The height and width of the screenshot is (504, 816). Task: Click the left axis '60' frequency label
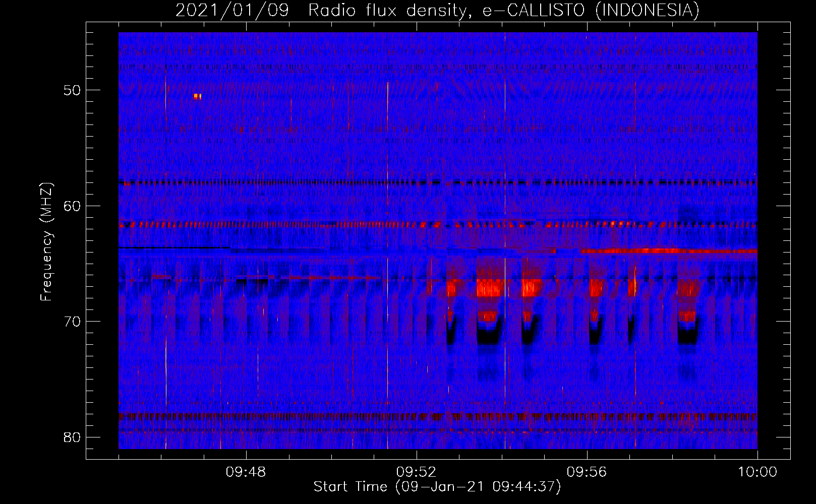point(72,206)
